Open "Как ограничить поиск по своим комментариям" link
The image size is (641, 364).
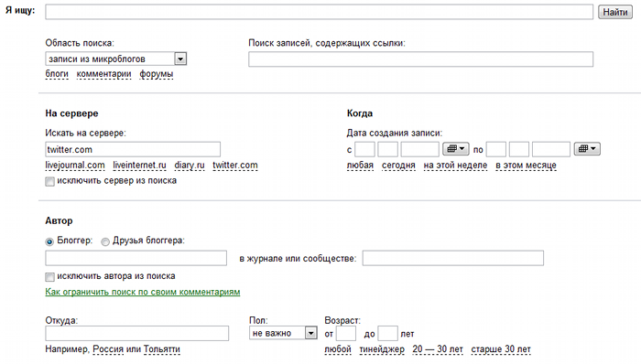[x=143, y=292]
